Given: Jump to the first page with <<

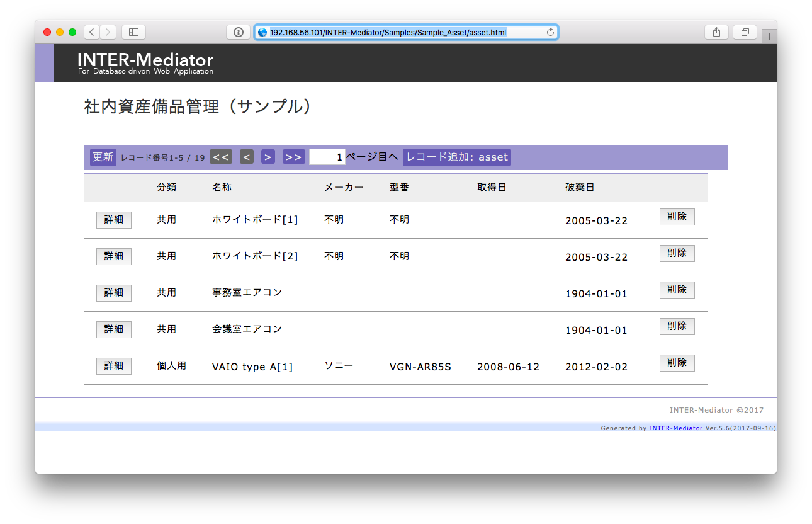Looking at the screenshot, I should (x=220, y=157).
